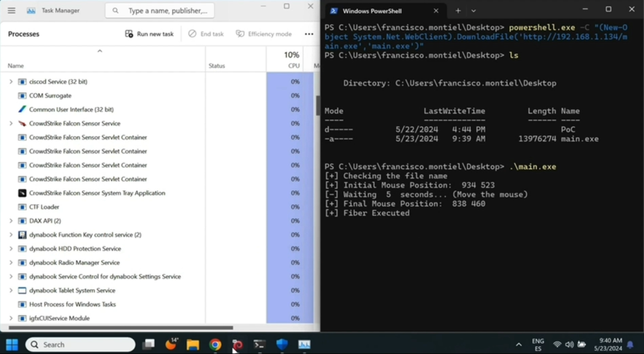Click dynabook Tablet System Service icon
644x354 pixels.
coord(22,291)
